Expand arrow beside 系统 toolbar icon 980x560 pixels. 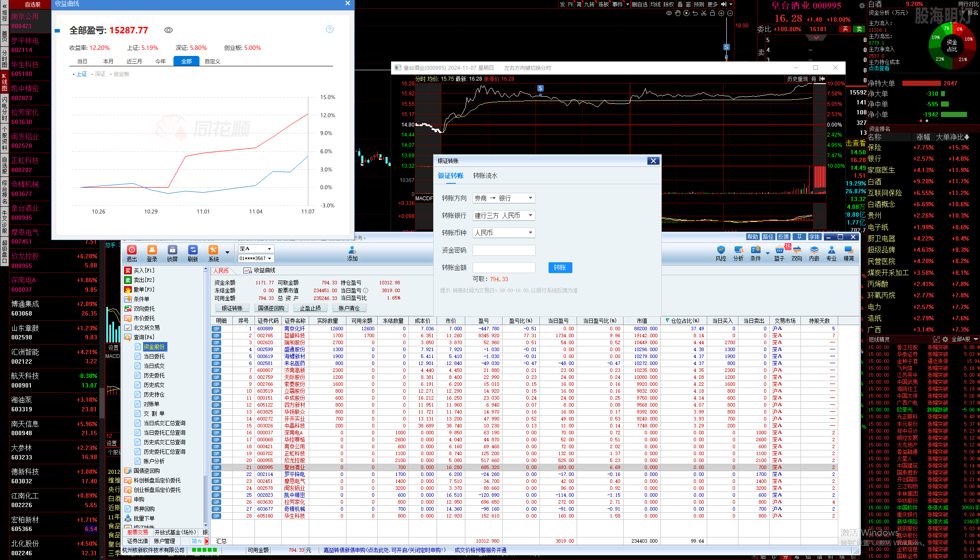[x=227, y=252]
